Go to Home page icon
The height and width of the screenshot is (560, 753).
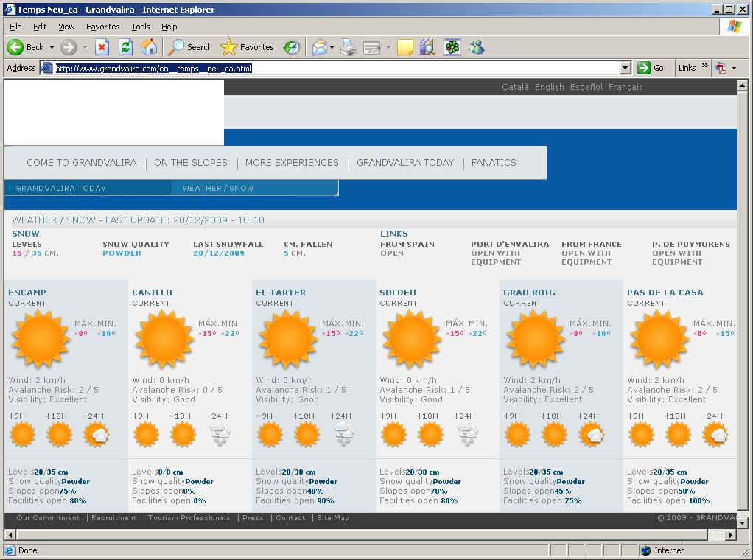point(149,47)
